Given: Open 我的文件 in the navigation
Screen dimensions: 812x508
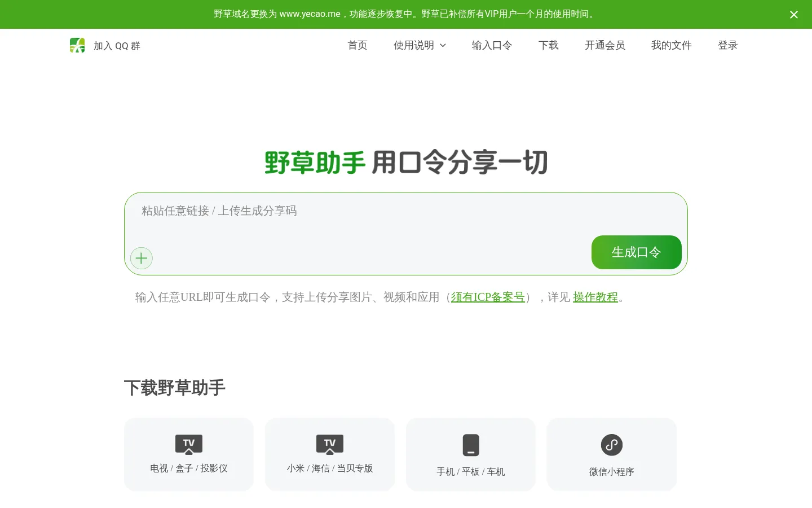Looking at the screenshot, I should click(x=672, y=45).
